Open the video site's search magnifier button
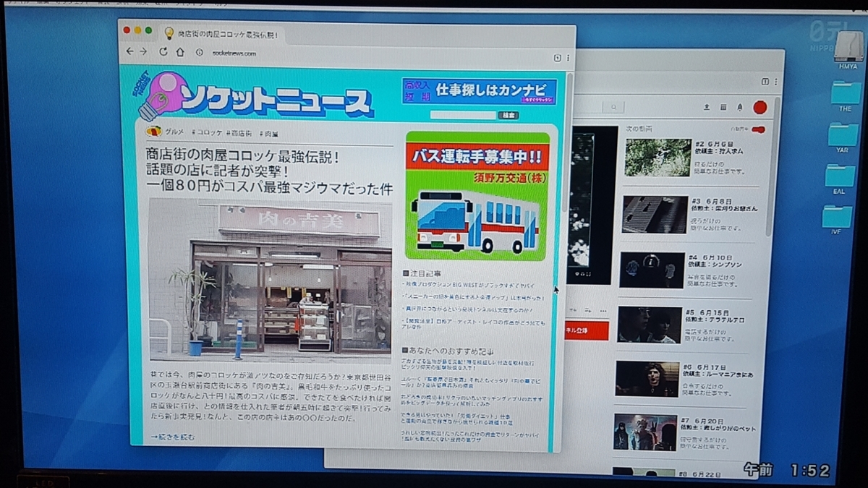This screenshot has width=868, height=488. click(x=613, y=107)
